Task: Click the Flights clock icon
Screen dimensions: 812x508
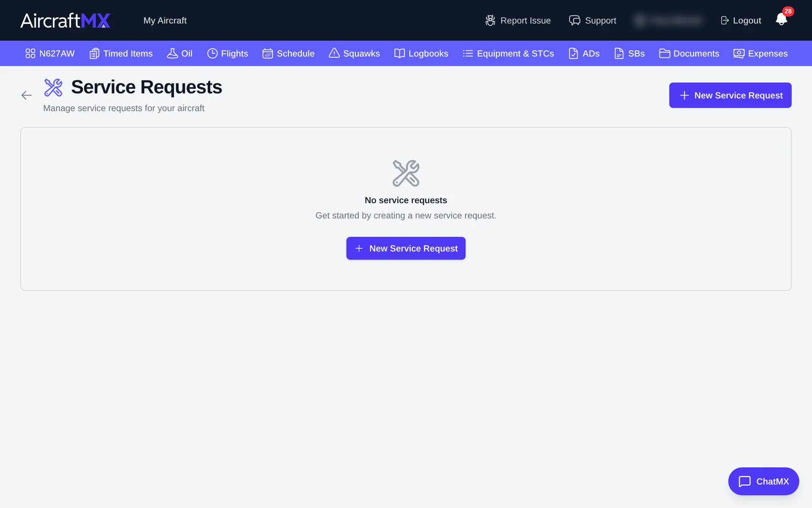Action: 212,53
